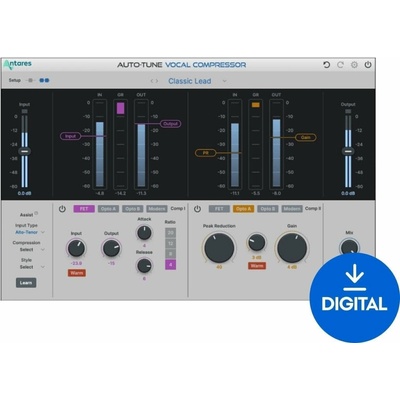Click the Input fader 0.0 dB value
This screenshot has height=400, width=400.
24,193
